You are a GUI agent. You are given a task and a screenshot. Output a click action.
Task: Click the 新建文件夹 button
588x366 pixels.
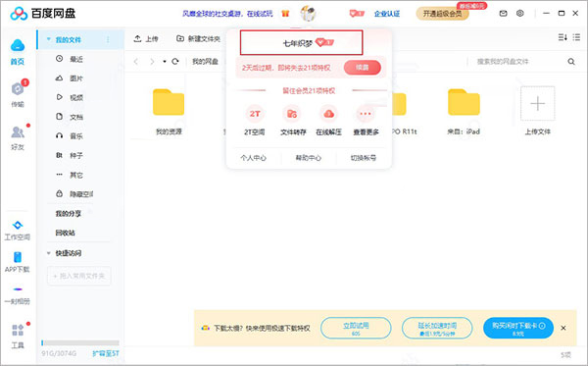tap(198, 38)
